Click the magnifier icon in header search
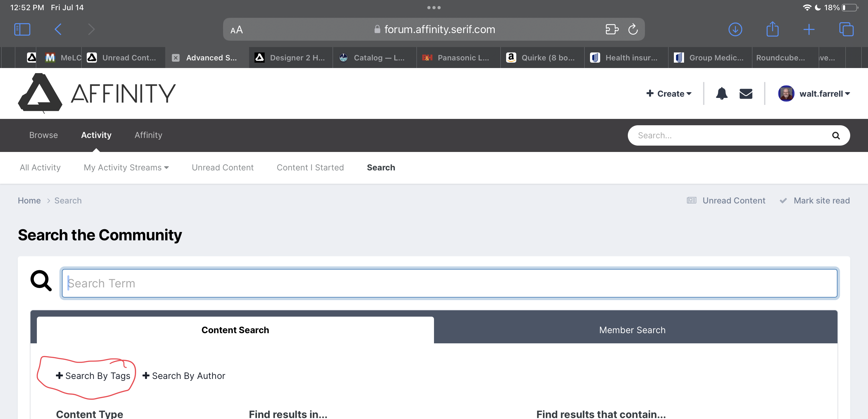 pyautogui.click(x=836, y=135)
